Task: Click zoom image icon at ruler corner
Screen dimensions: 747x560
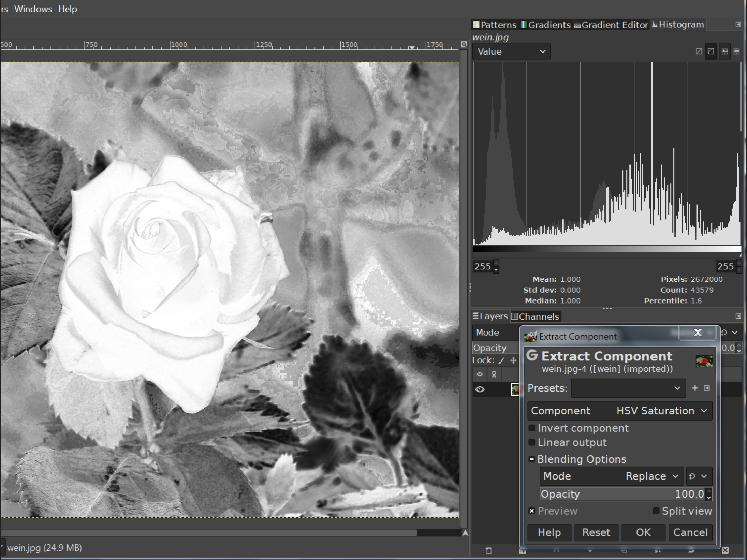Action: [x=464, y=44]
